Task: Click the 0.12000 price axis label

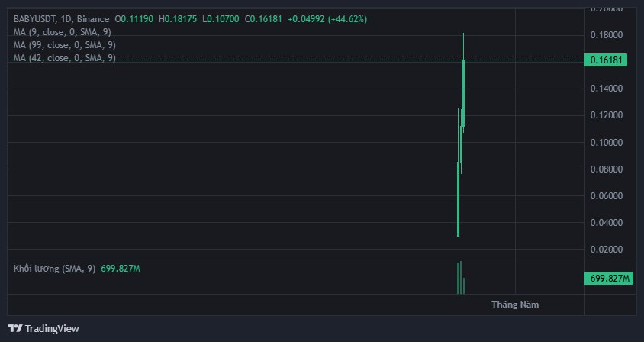Action: (x=606, y=115)
